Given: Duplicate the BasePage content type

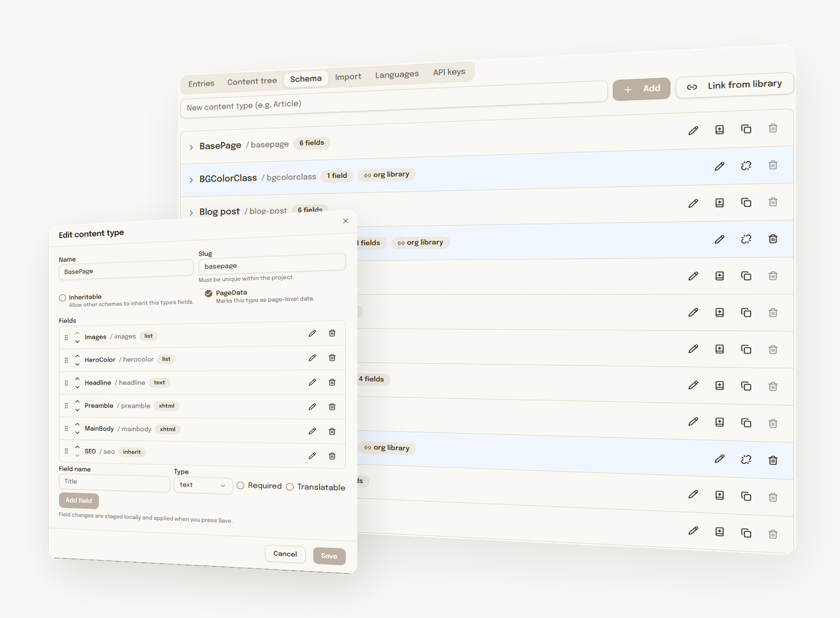Looking at the screenshot, I should coord(746,129).
